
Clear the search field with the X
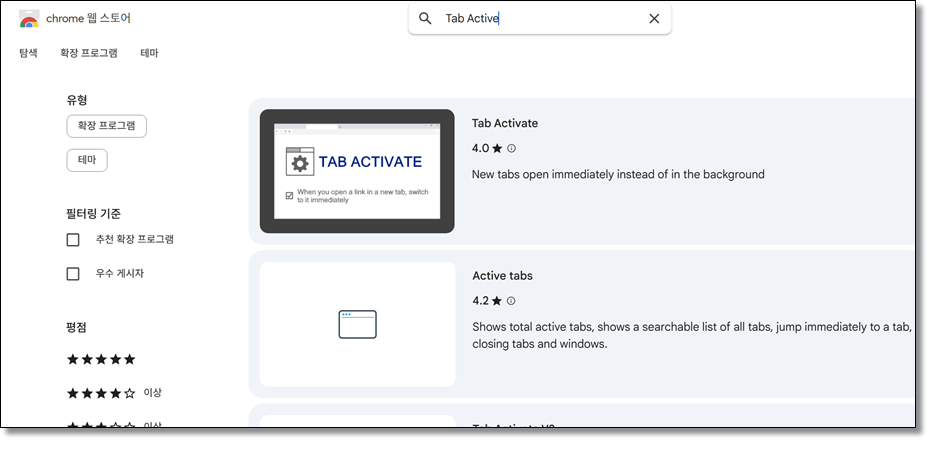654,18
